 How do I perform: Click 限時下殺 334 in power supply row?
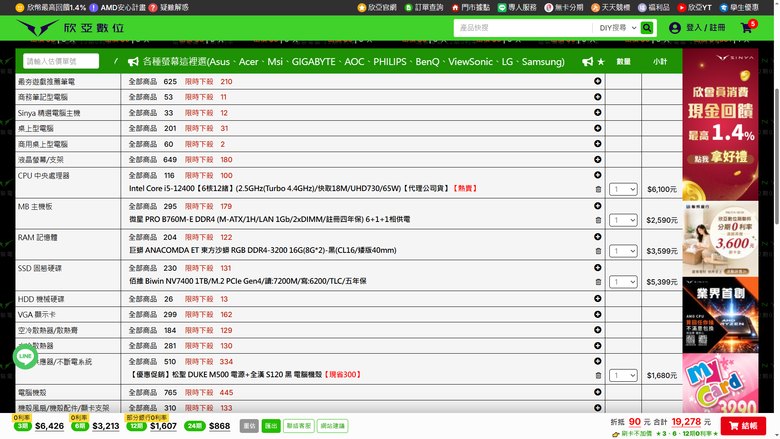[208, 361]
